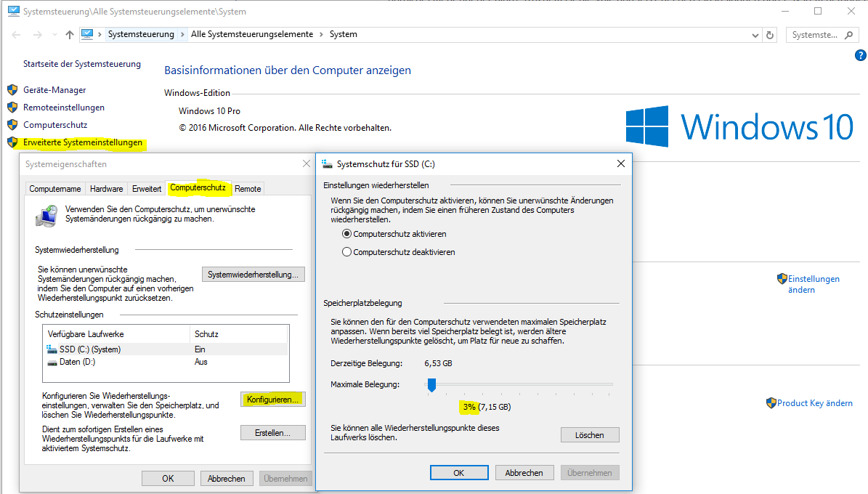Switch to the Remote tab
The height and width of the screenshot is (494, 868).
(x=248, y=189)
